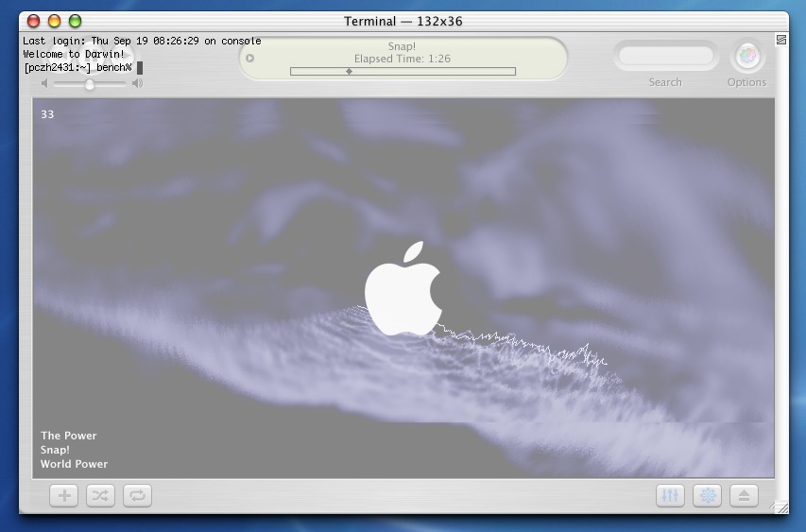The height and width of the screenshot is (532, 806).
Task: Click the Snap! song title in the display
Action: pyautogui.click(x=402, y=46)
